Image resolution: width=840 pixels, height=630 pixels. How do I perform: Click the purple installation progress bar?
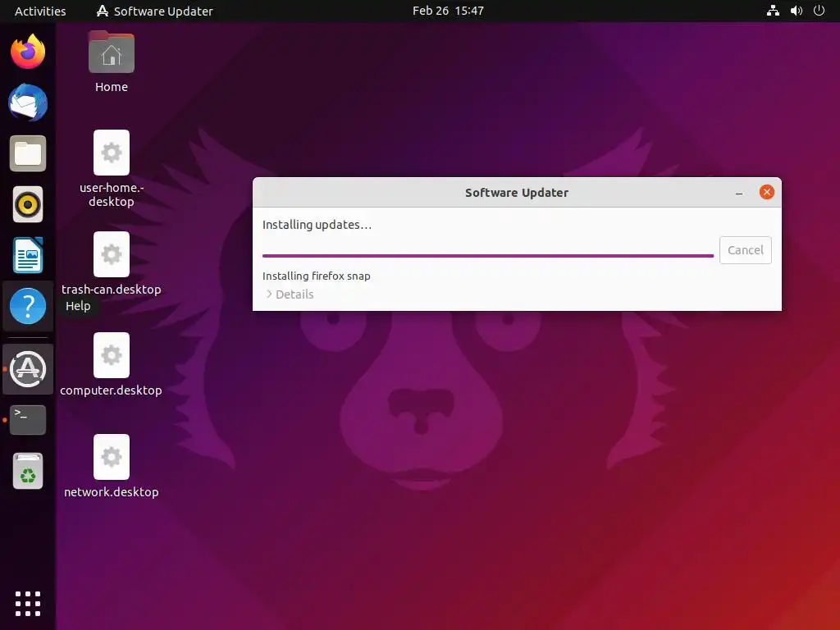point(488,256)
